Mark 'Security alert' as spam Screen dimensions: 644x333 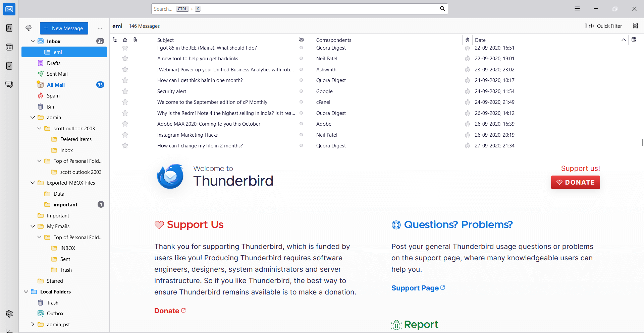point(467,91)
